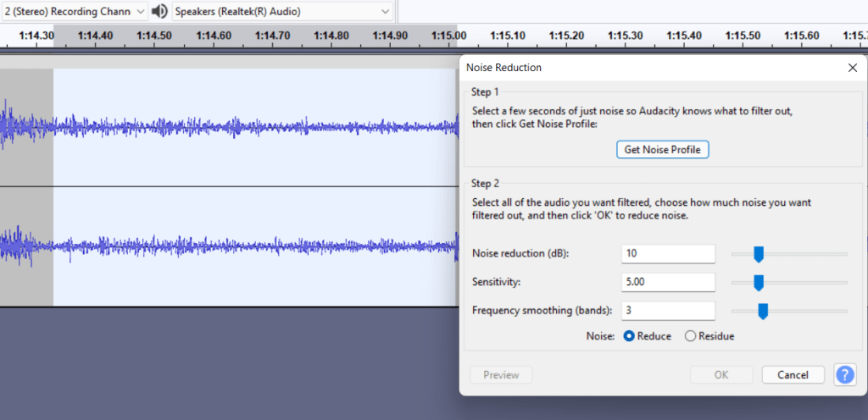Click the Get Noise Profile button
Image resolution: width=868 pixels, height=420 pixels.
[x=662, y=149]
